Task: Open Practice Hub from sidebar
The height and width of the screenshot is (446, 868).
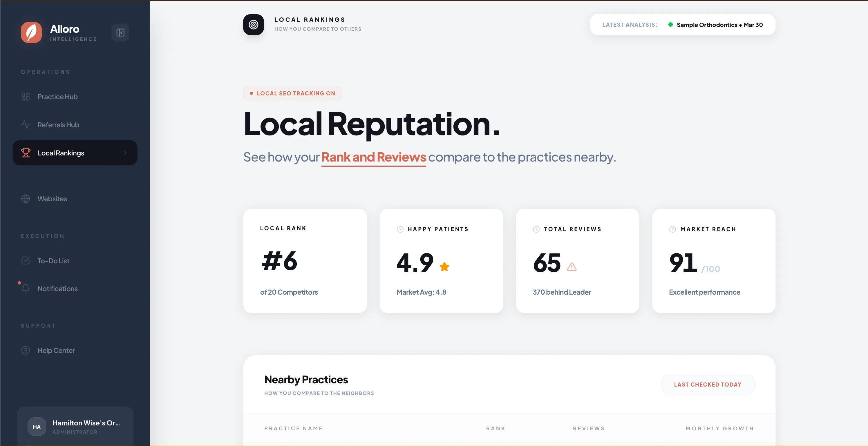Action: pyautogui.click(x=57, y=97)
